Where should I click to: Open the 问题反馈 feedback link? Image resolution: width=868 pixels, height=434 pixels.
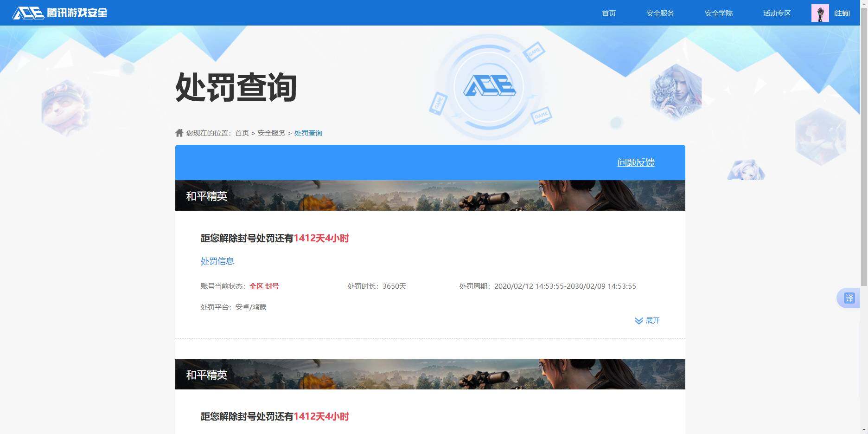[x=636, y=162]
